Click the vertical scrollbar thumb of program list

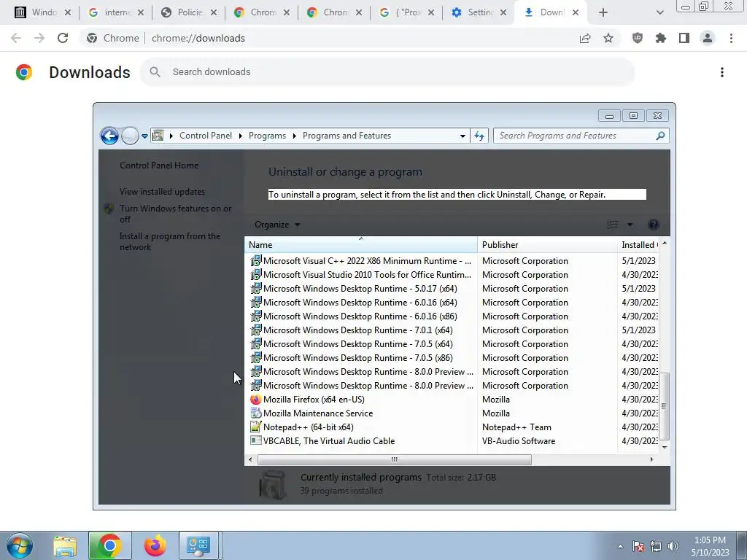pos(664,406)
